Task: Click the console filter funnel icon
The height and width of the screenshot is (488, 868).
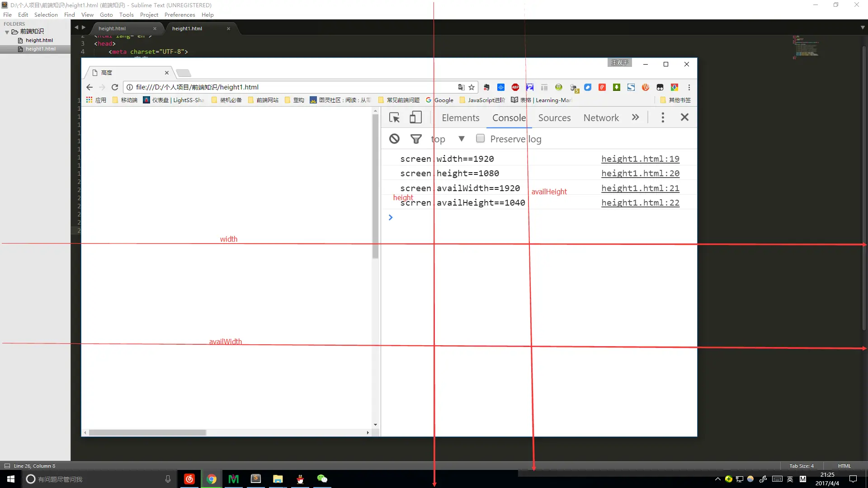Action: [416, 139]
